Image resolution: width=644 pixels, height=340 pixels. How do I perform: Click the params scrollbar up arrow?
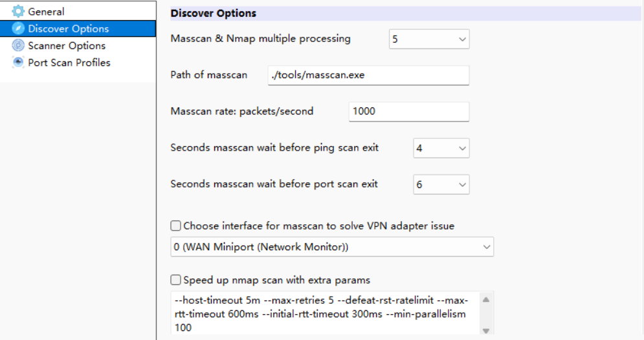(x=486, y=300)
